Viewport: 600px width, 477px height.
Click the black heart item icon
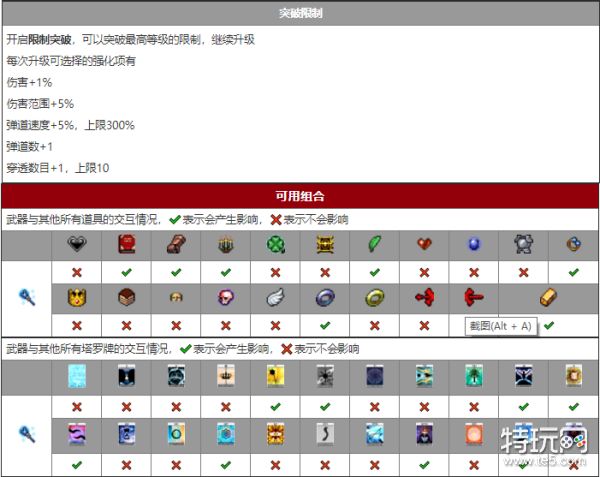click(x=77, y=245)
